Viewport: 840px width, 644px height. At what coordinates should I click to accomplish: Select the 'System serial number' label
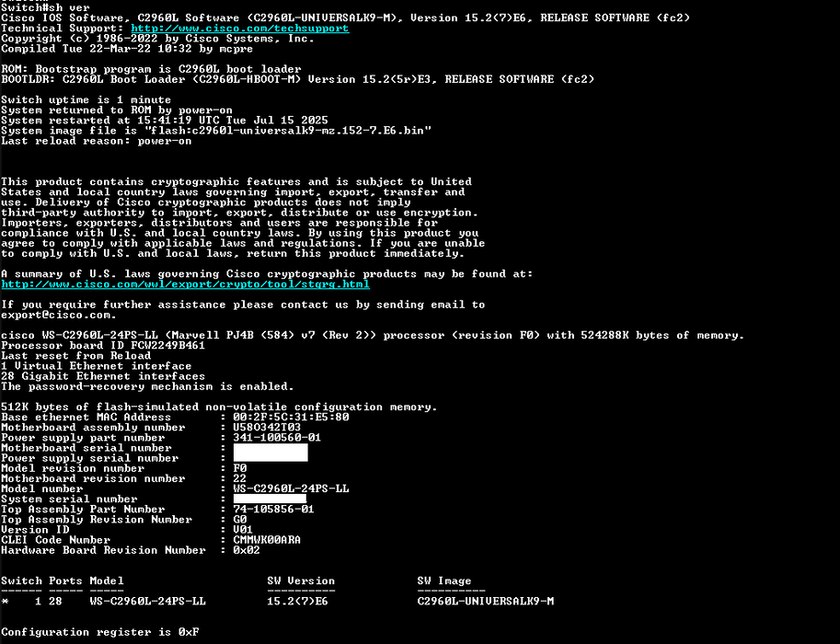(x=69, y=499)
